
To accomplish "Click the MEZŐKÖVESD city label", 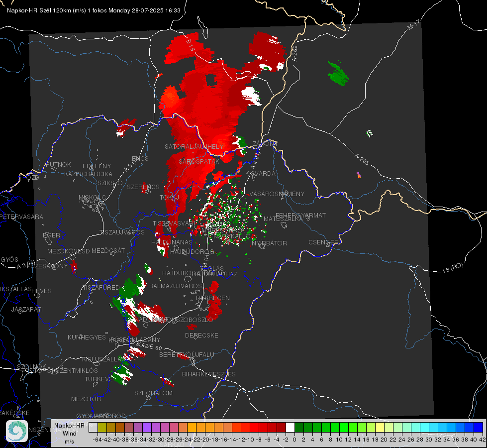I will (x=68, y=251).
